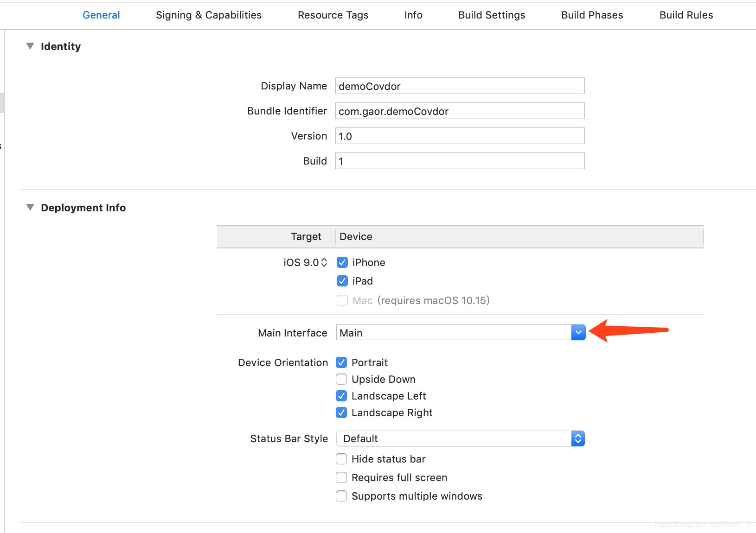
Task: Click the iOS 9.0 target version stepper
Action: tap(324, 262)
